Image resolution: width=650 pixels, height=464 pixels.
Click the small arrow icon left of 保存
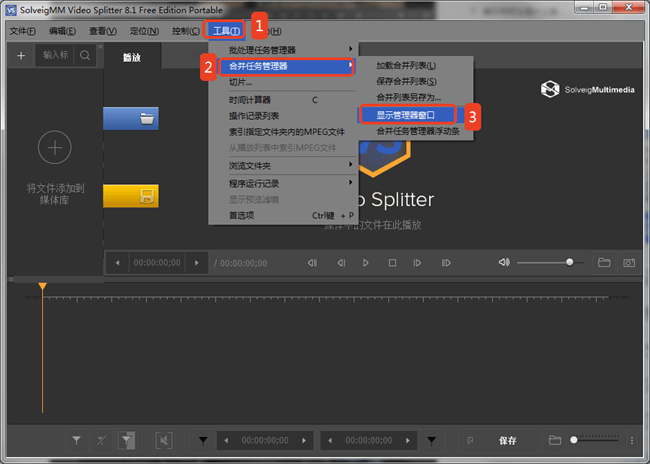470,440
